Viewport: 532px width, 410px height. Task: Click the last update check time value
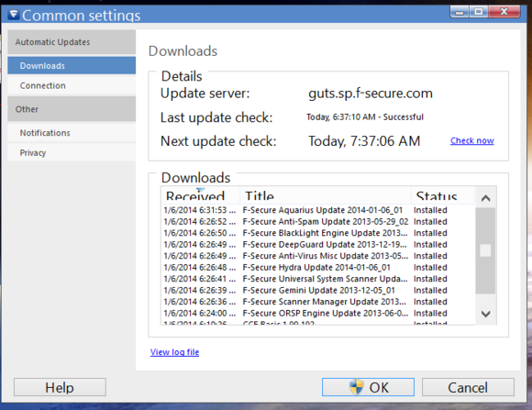pyautogui.click(x=365, y=117)
